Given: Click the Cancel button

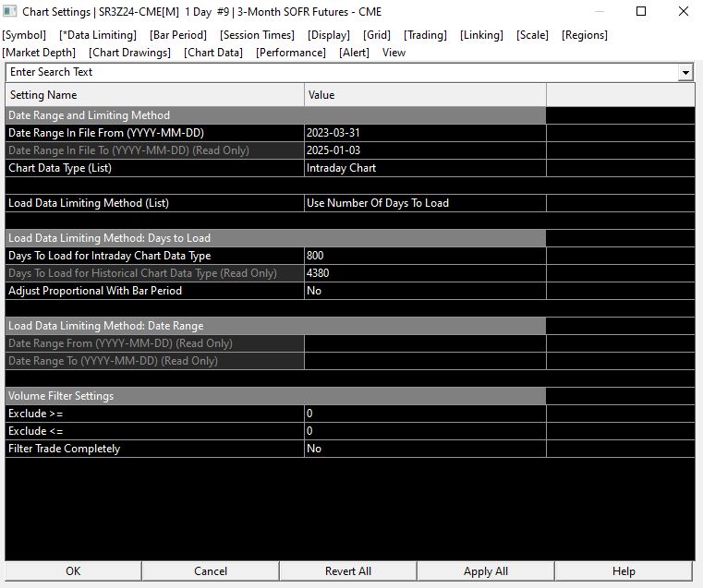Looking at the screenshot, I should [211, 571].
